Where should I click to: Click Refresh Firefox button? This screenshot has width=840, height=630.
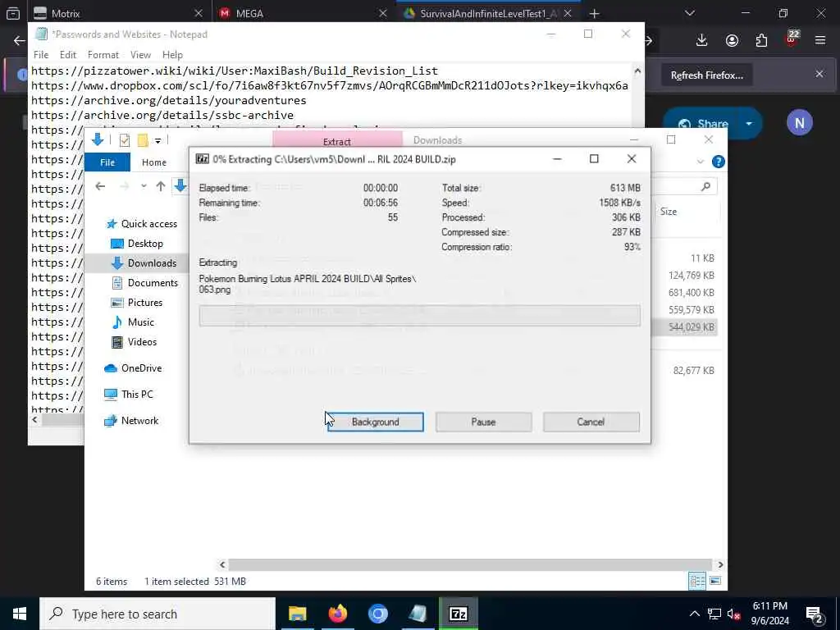point(706,75)
